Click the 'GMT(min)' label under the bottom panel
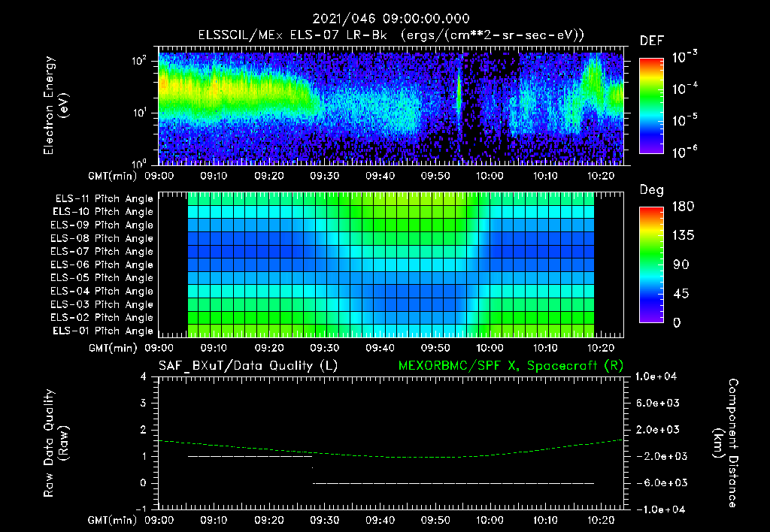This screenshot has height=532, width=770. tap(113, 520)
